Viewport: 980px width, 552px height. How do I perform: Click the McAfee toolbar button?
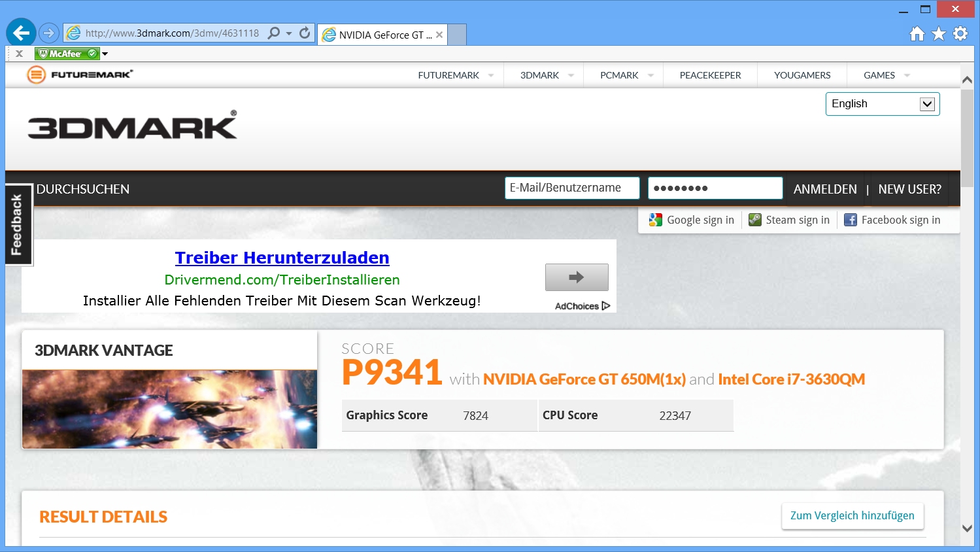tap(67, 54)
